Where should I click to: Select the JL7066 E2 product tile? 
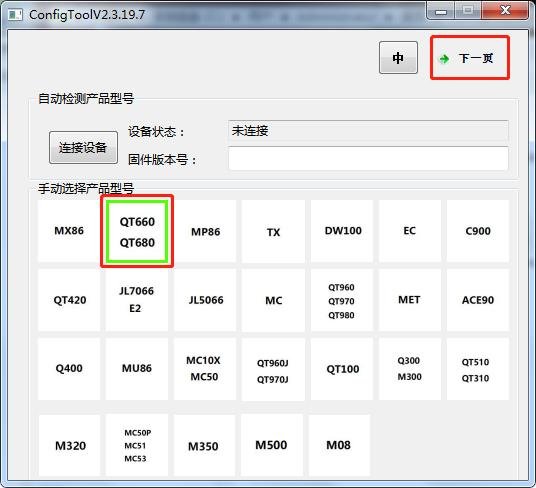137,300
